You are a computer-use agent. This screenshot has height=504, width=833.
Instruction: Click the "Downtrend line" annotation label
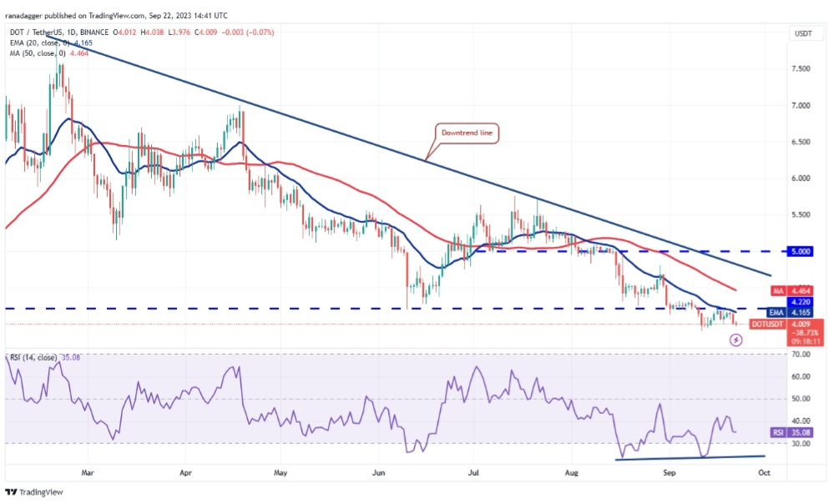pos(468,131)
